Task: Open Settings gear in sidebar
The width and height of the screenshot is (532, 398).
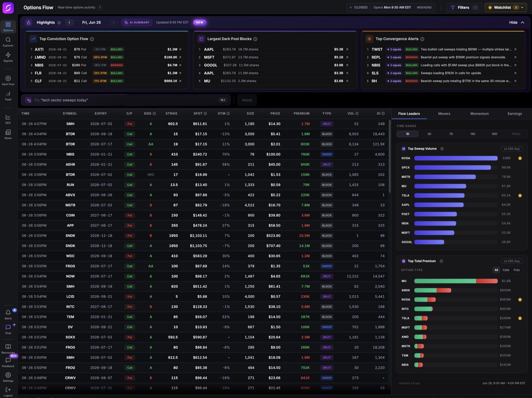Action: pyautogui.click(x=8, y=377)
